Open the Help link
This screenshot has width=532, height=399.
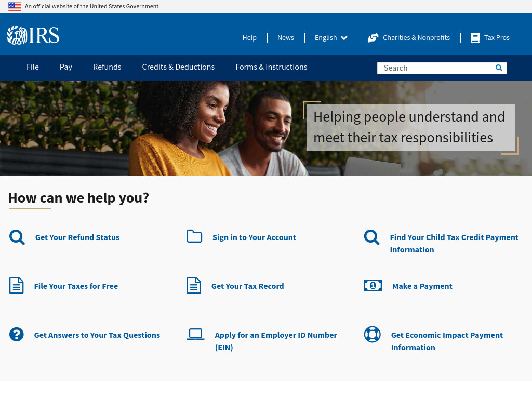tap(249, 37)
